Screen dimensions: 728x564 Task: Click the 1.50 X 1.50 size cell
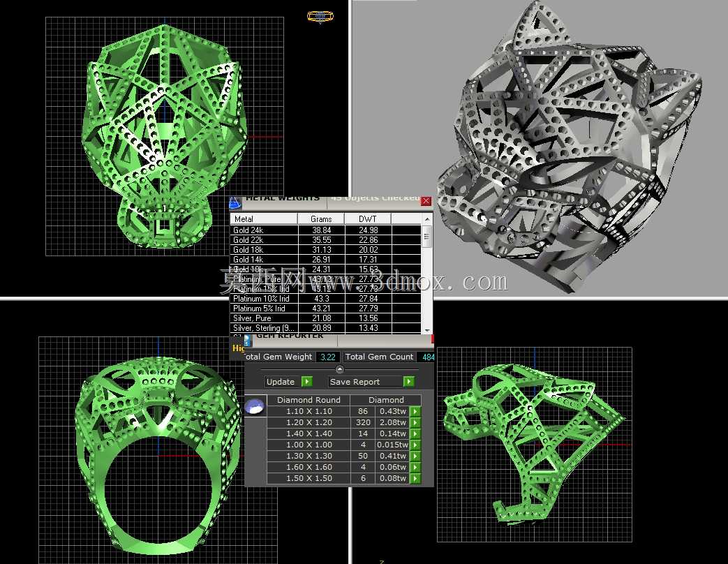click(309, 478)
